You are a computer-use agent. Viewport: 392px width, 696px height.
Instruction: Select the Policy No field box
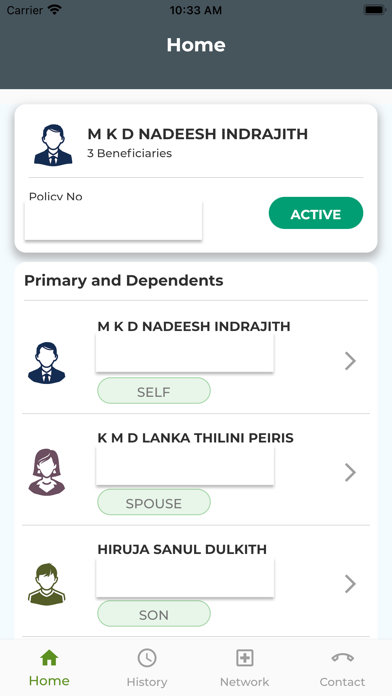113,221
